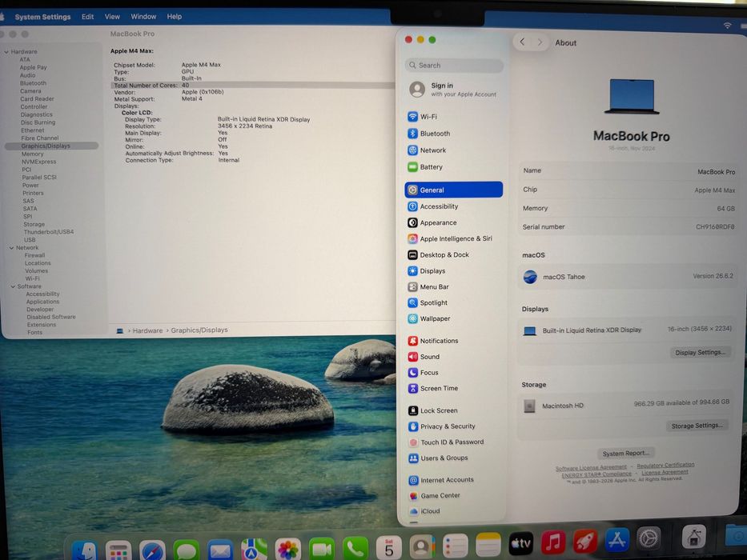Sign in with your Apple Account
The width and height of the screenshot is (747, 560).
pyautogui.click(x=453, y=90)
